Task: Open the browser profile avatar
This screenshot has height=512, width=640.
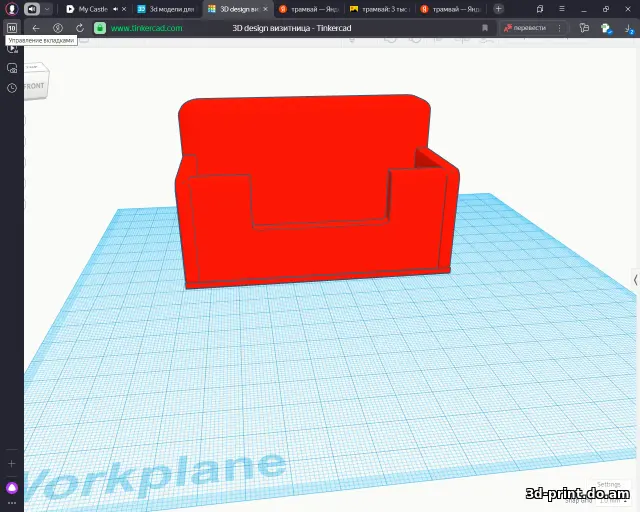Action: 12,9
